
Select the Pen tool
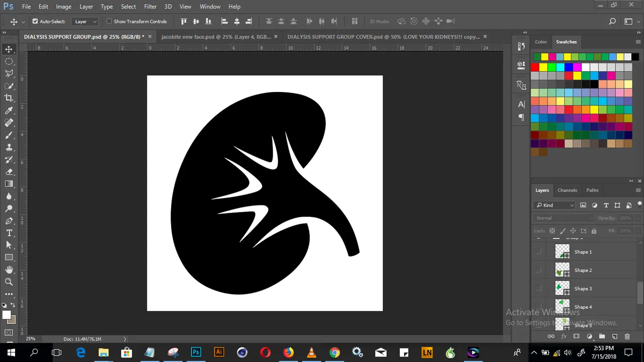click(9, 221)
